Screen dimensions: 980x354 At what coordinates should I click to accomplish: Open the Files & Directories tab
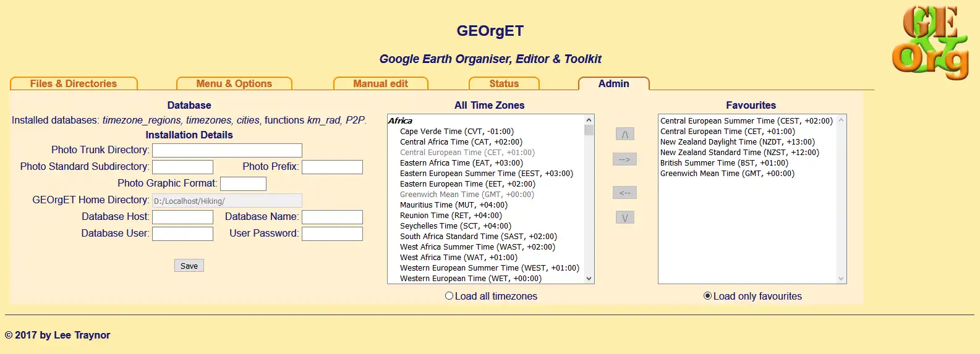74,83
